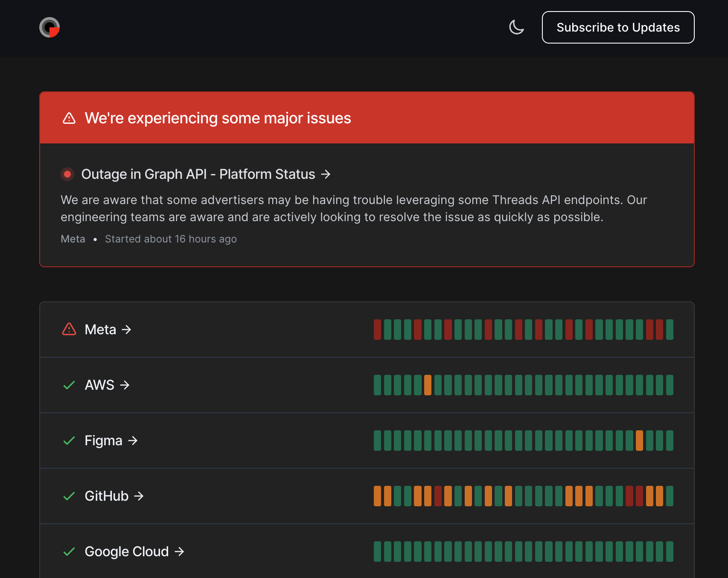Click the warning triangle next to Meta
The width and height of the screenshot is (728, 578).
pos(68,329)
